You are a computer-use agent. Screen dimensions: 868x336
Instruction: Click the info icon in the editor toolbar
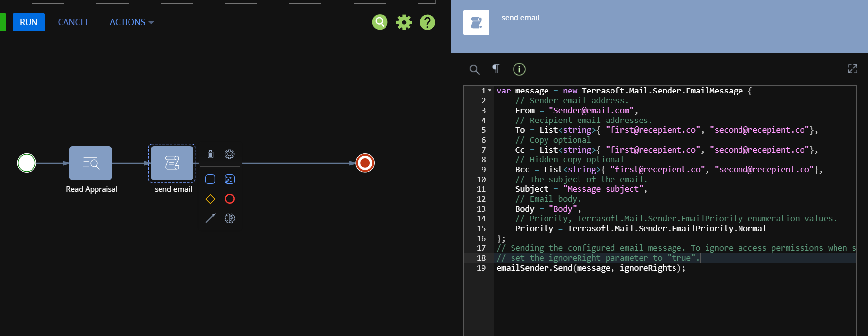519,69
